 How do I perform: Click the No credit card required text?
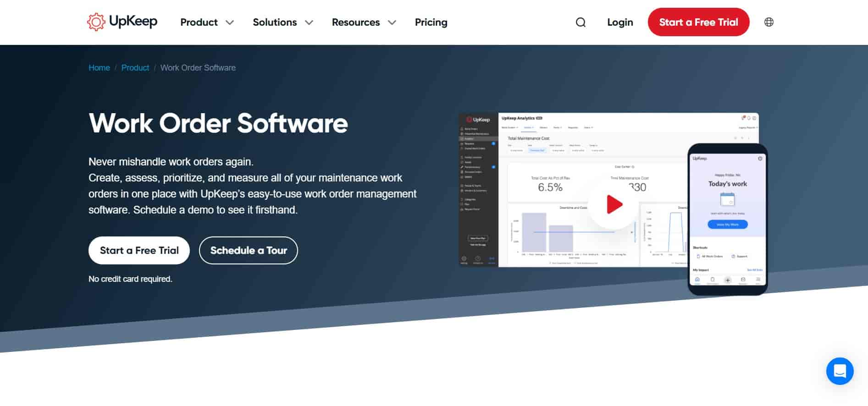click(130, 279)
